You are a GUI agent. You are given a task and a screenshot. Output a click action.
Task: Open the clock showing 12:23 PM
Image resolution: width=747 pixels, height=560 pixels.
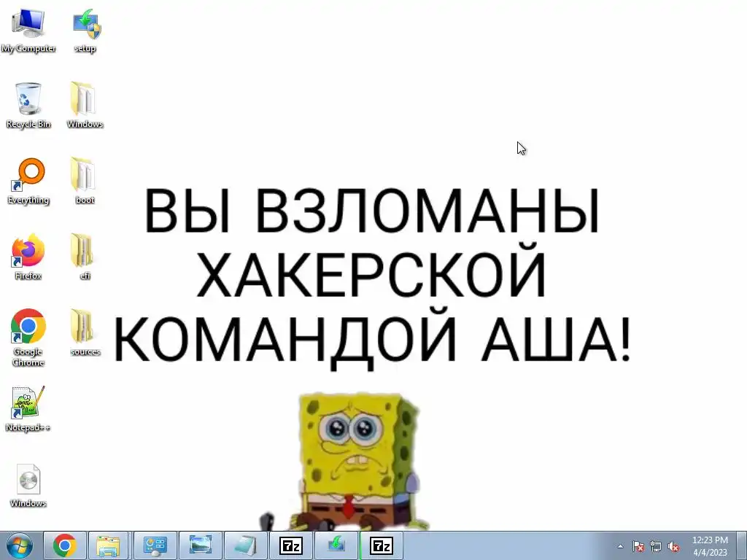710,545
